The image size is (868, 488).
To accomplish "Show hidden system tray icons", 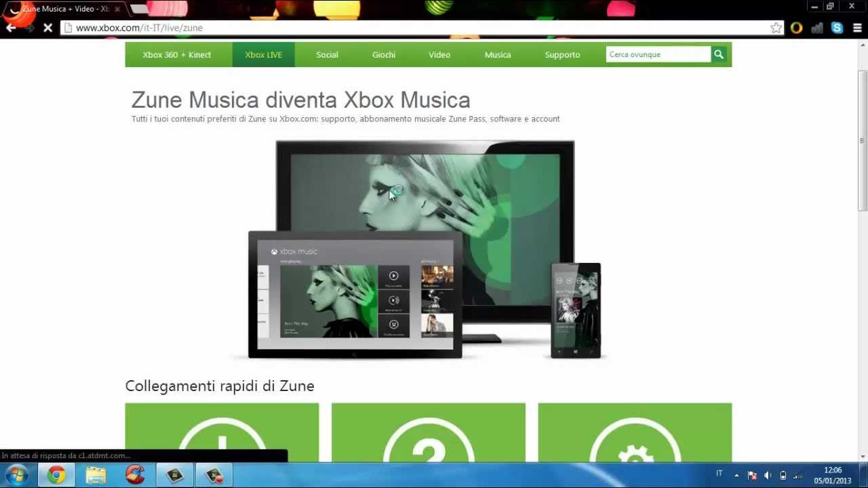I will pos(736,475).
